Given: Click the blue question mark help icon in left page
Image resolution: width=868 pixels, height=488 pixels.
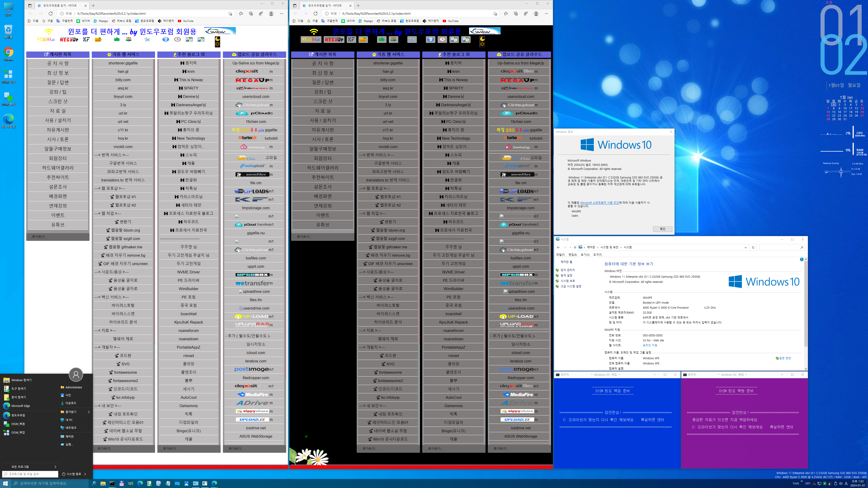Looking at the screenshot, I should pos(165,39).
